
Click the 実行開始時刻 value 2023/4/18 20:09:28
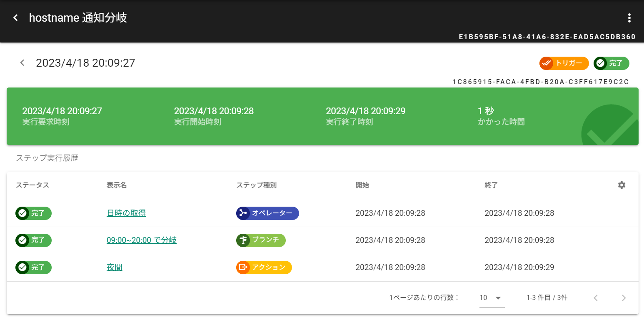tap(214, 111)
